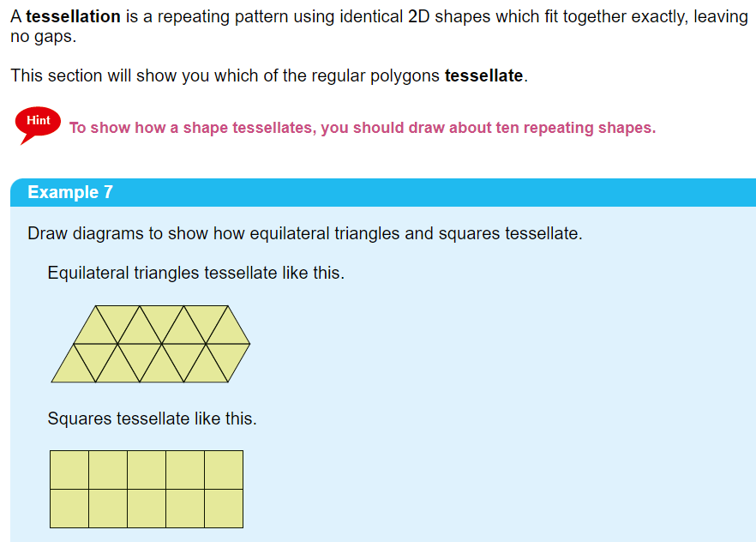The width and height of the screenshot is (756, 542).
Task: Click the "Example 7" heading text
Action: click(x=70, y=192)
